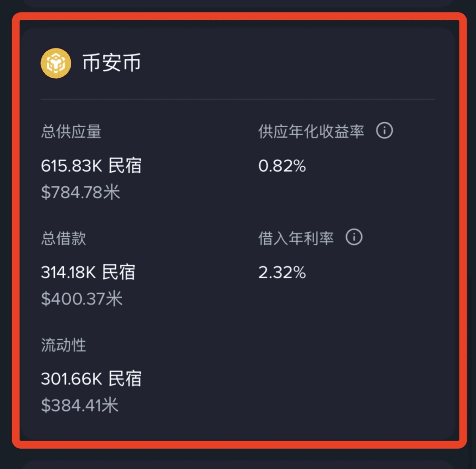
Task: Click the 流动性 label
Action: pyautogui.click(x=63, y=345)
